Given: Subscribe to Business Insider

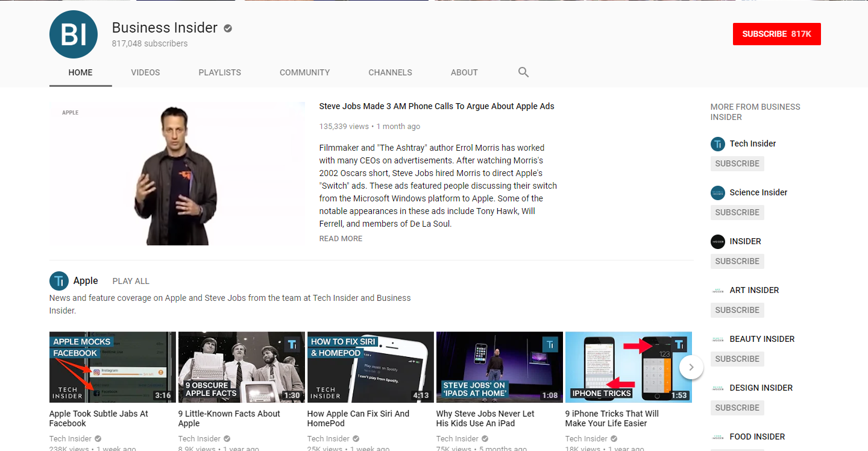Looking at the screenshot, I should coord(776,34).
